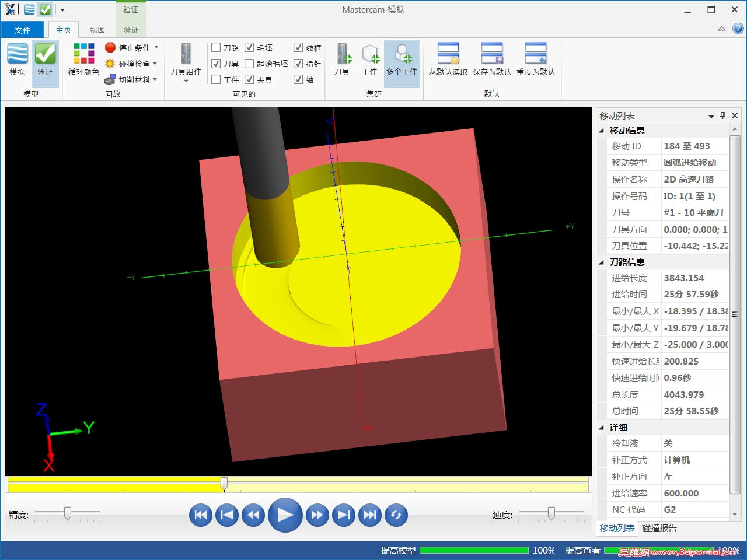This screenshot has width=747, height=560.
Task: Step forward one move
Action: (x=317, y=514)
